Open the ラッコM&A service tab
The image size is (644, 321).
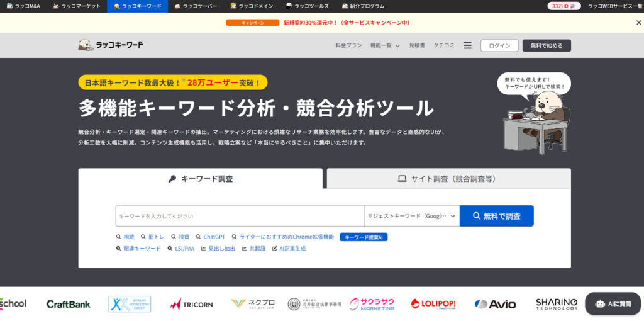pyautogui.click(x=23, y=6)
